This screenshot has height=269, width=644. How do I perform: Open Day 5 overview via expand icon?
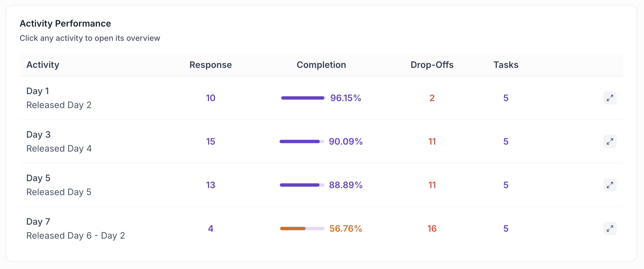click(x=610, y=185)
